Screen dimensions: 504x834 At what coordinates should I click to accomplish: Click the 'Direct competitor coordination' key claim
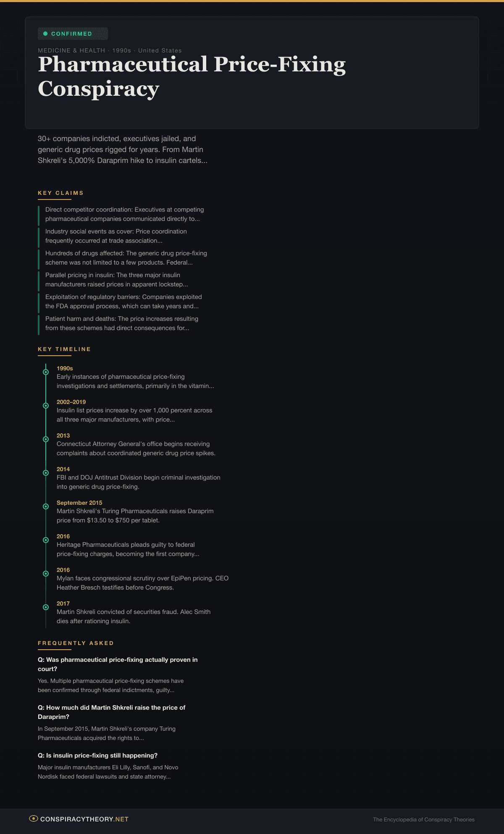[124, 214]
